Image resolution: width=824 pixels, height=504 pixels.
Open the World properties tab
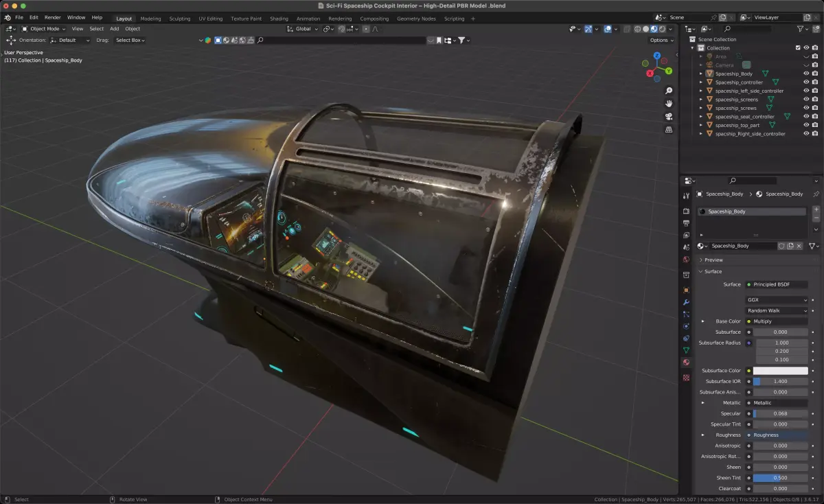pos(686,260)
